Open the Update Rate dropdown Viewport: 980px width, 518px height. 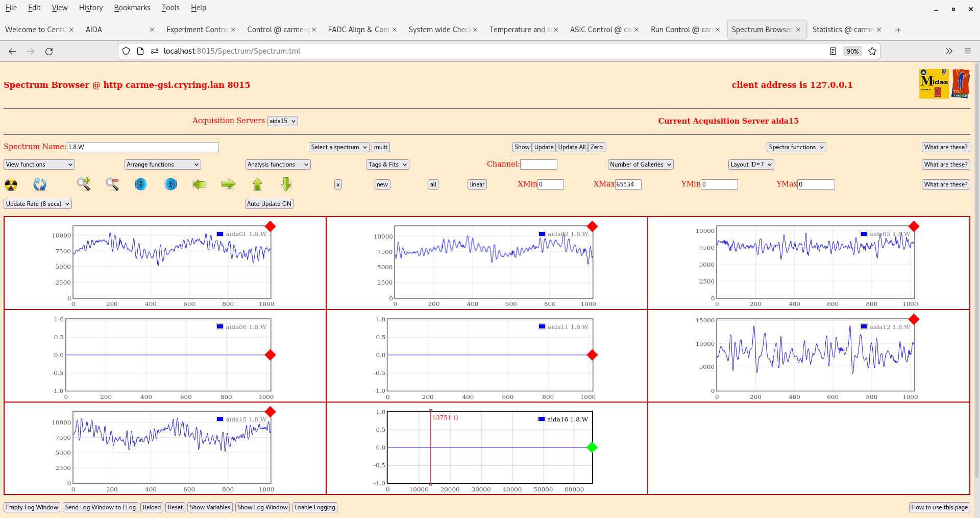[38, 204]
